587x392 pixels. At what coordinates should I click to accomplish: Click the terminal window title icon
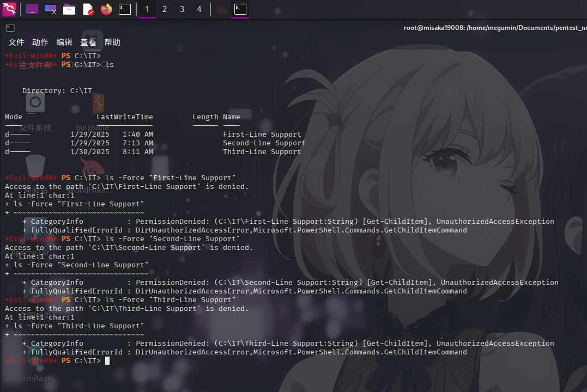(x=10, y=28)
